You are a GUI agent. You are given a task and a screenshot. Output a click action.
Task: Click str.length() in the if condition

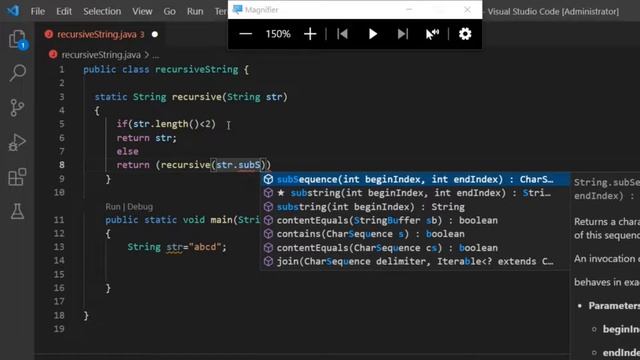166,124
